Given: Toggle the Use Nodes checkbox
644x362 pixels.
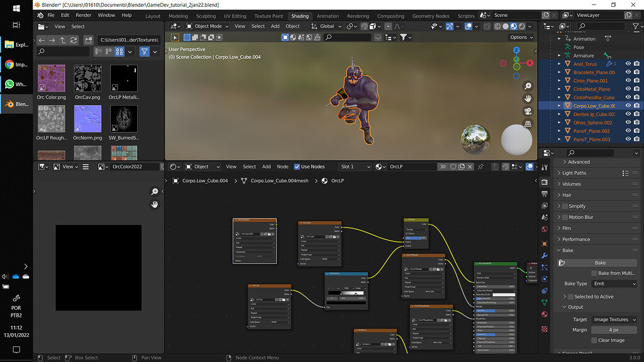Looking at the screenshot, I should point(297,167).
